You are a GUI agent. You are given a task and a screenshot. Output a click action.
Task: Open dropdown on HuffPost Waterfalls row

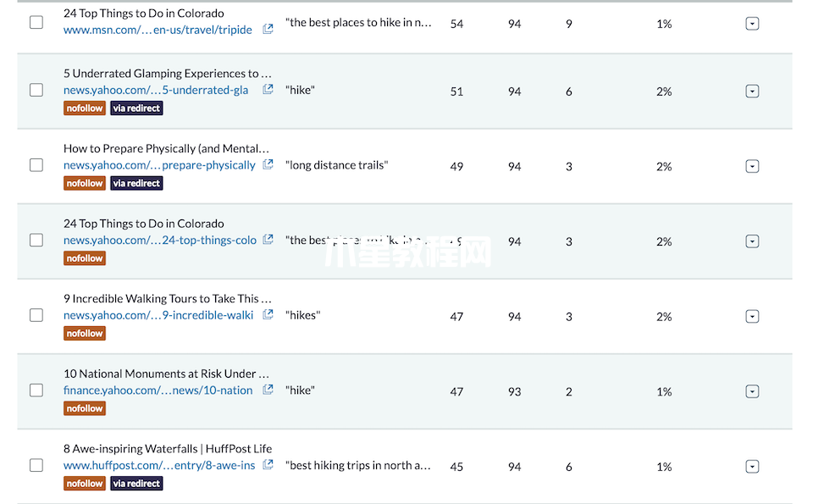pos(752,467)
